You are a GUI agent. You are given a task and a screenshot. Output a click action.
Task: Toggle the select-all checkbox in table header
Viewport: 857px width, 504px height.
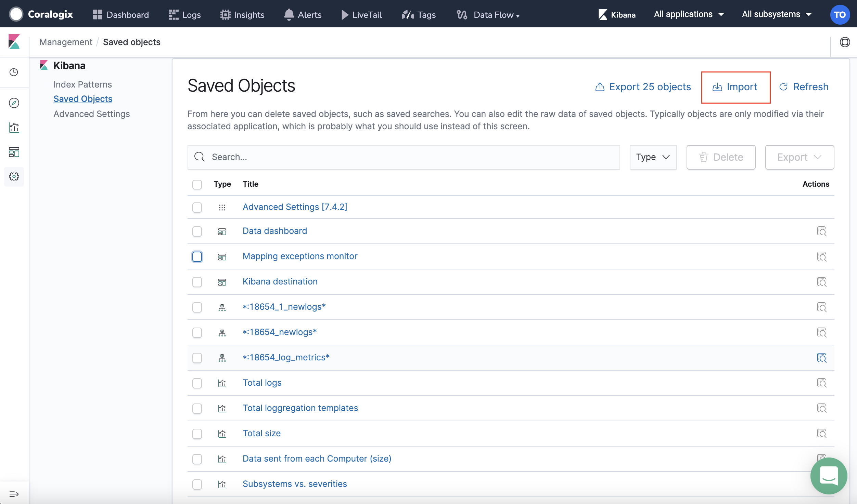tap(197, 185)
